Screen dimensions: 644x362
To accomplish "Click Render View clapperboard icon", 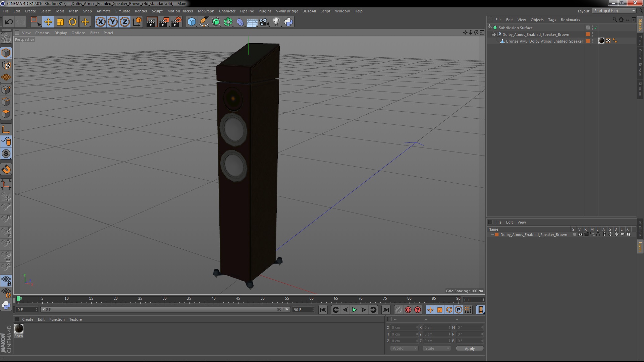I will click(151, 22).
